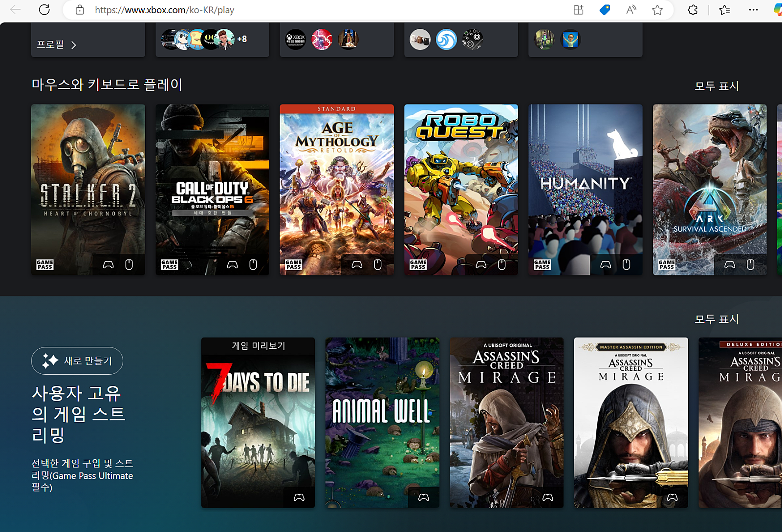Click 사용자 고유의 게임 스트리밍 heading

tap(78, 414)
